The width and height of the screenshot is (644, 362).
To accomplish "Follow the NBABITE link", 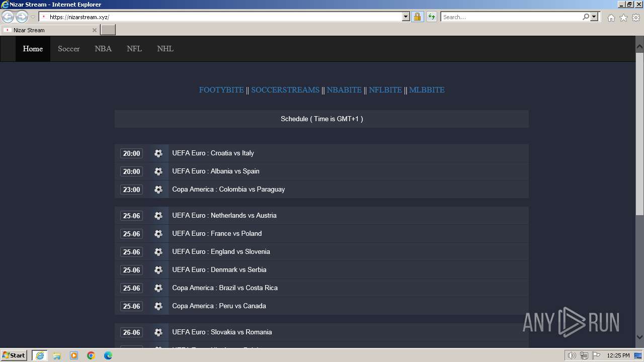I will coord(344,90).
